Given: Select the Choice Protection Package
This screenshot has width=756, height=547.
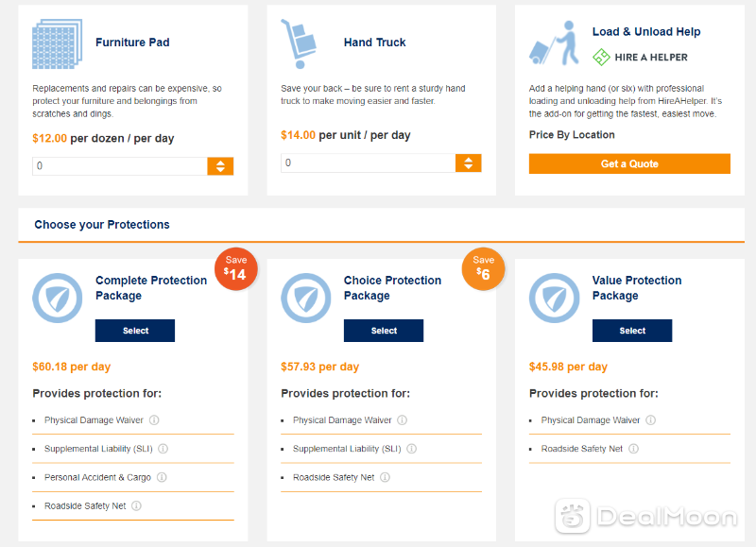Looking at the screenshot, I should coord(384,331).
